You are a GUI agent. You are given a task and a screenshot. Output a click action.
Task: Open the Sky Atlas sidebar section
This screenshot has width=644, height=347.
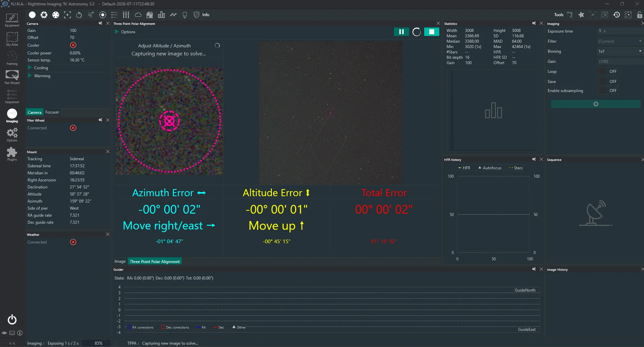tap(12, 39)
